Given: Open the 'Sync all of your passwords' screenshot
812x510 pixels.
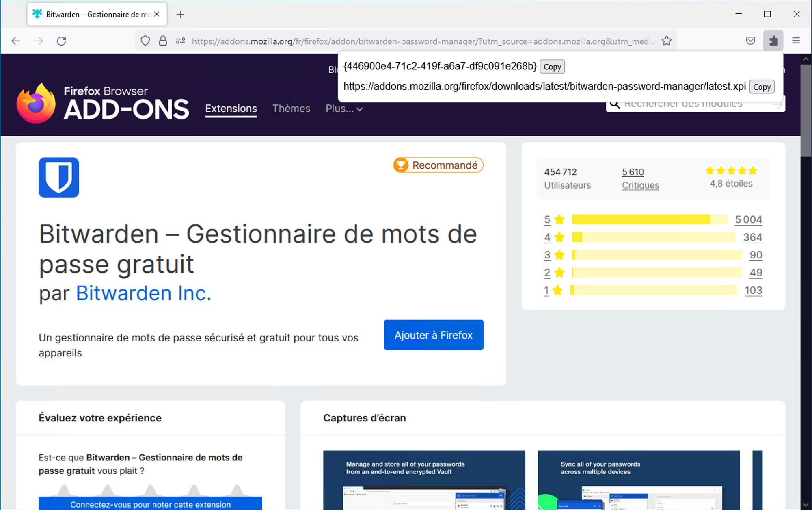Looking at the screenshot, I should (639, 480).
